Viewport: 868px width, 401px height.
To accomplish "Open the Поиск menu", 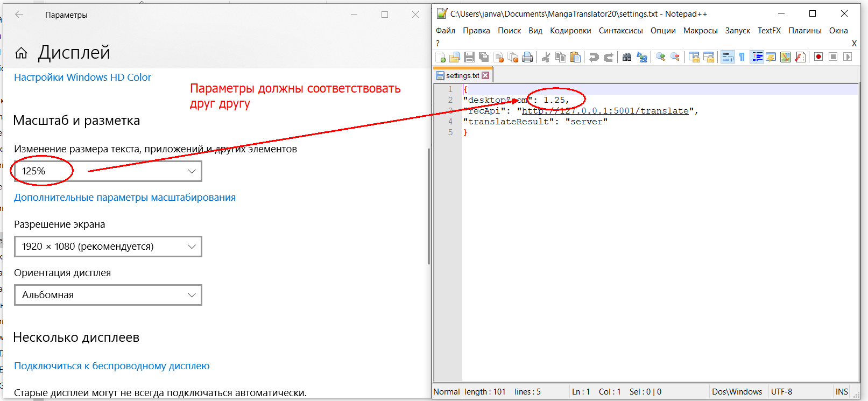I will click(x=509, y=31).
